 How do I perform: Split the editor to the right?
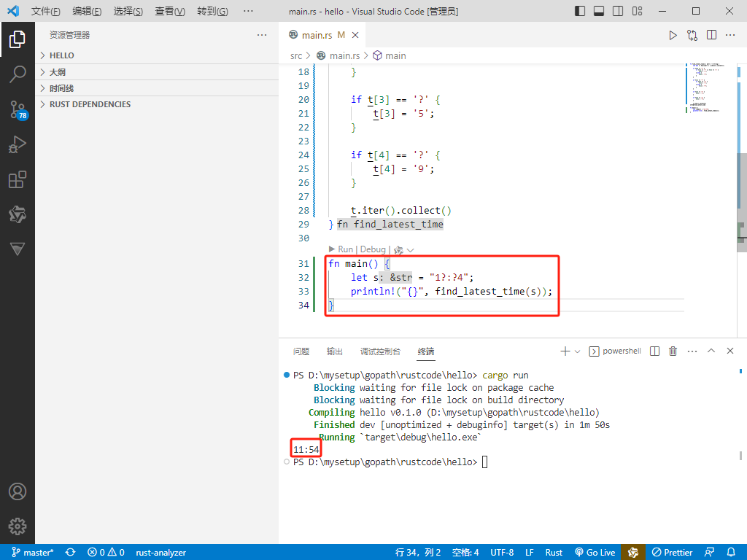point(712,35)
